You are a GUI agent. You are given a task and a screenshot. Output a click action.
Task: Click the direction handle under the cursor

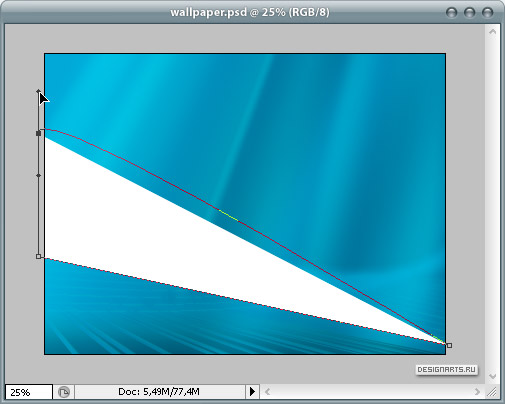click(x=39, y=91)
